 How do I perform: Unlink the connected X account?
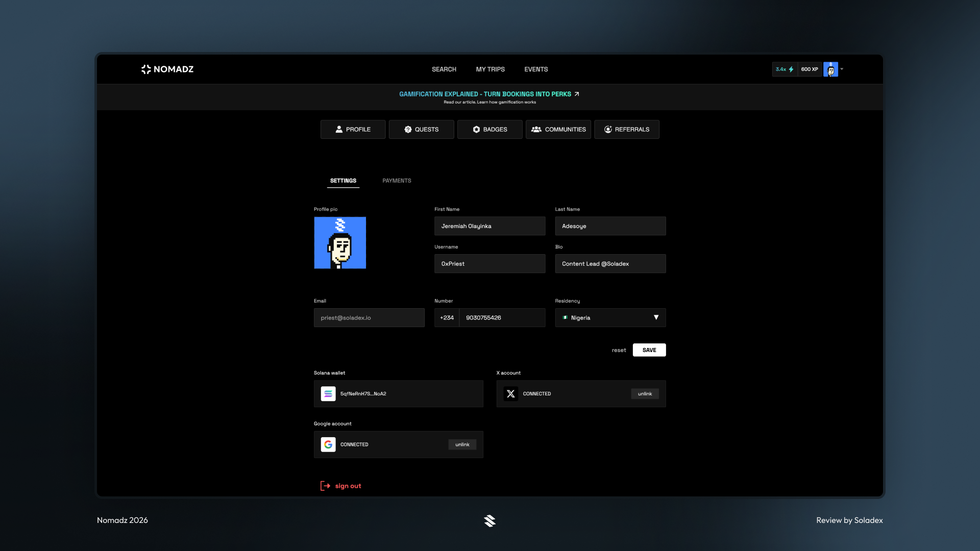coord(645,393)
